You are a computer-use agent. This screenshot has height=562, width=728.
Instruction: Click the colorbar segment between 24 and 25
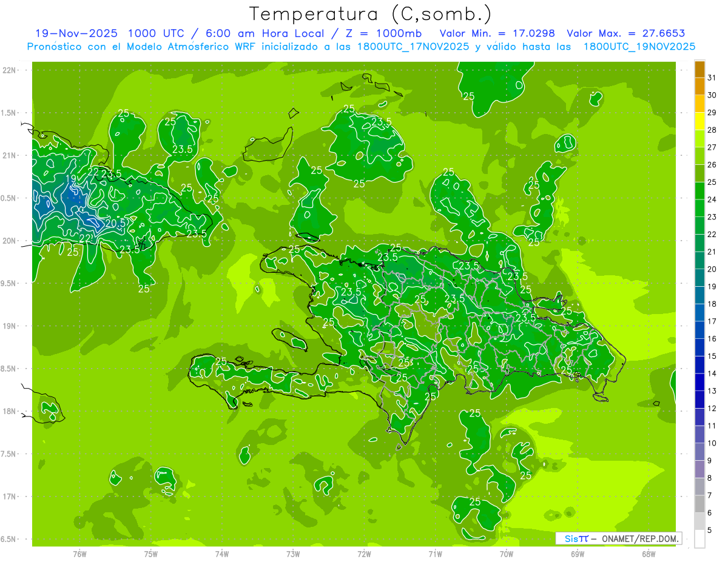(x=699, y=191)
